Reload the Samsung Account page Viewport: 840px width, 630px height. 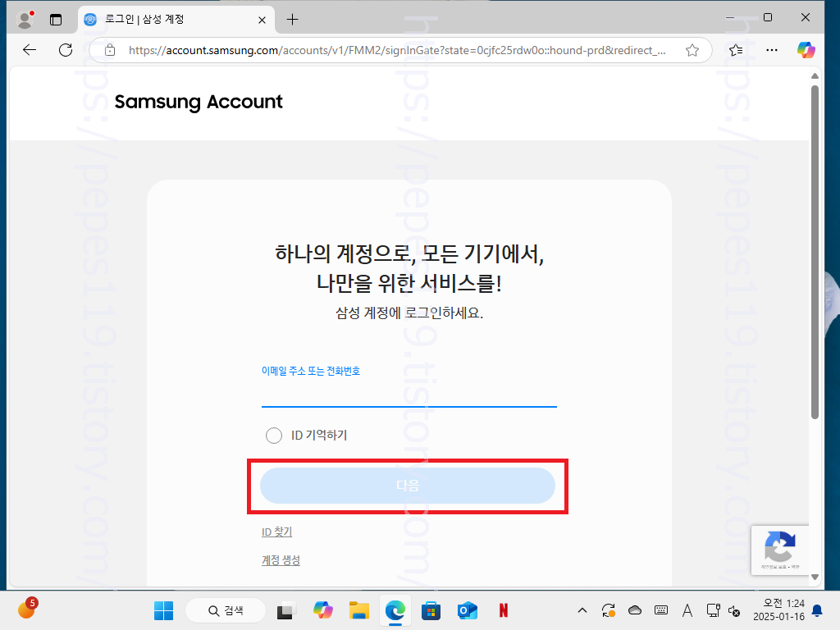coord(66,50)
